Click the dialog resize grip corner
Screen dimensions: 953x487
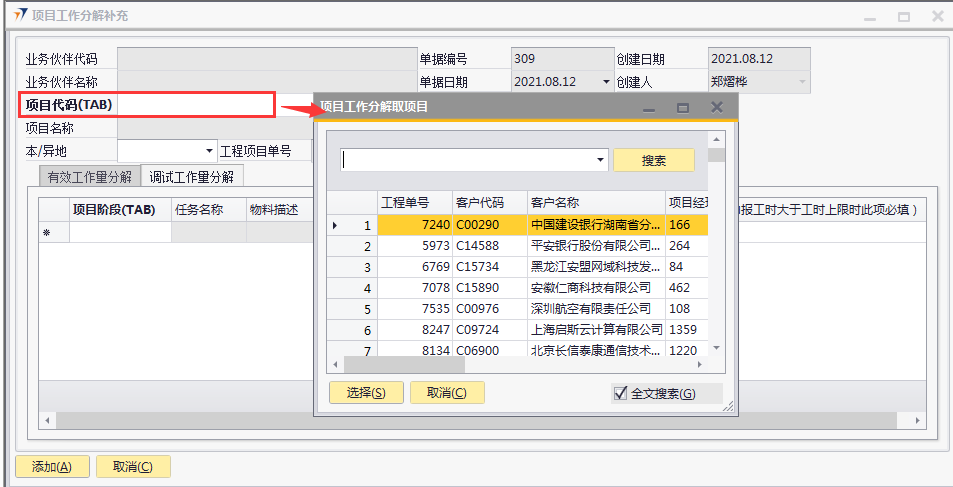tap(728, 407)
